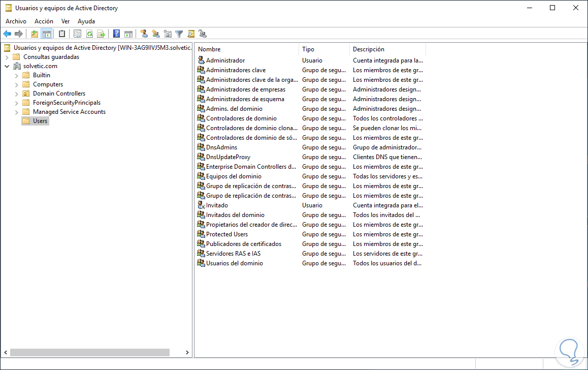Click the Export list icon

coord(101,34)
